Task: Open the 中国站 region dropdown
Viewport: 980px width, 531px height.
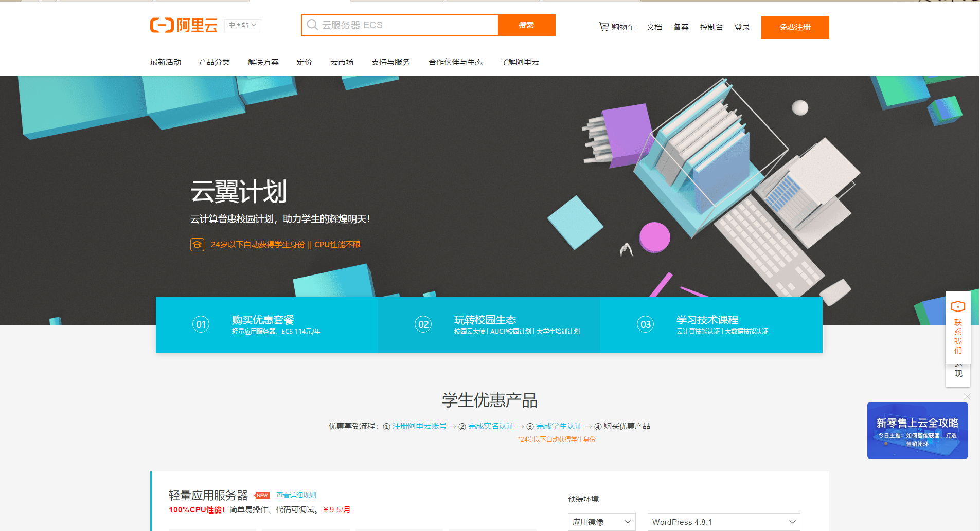Action: 242,25
